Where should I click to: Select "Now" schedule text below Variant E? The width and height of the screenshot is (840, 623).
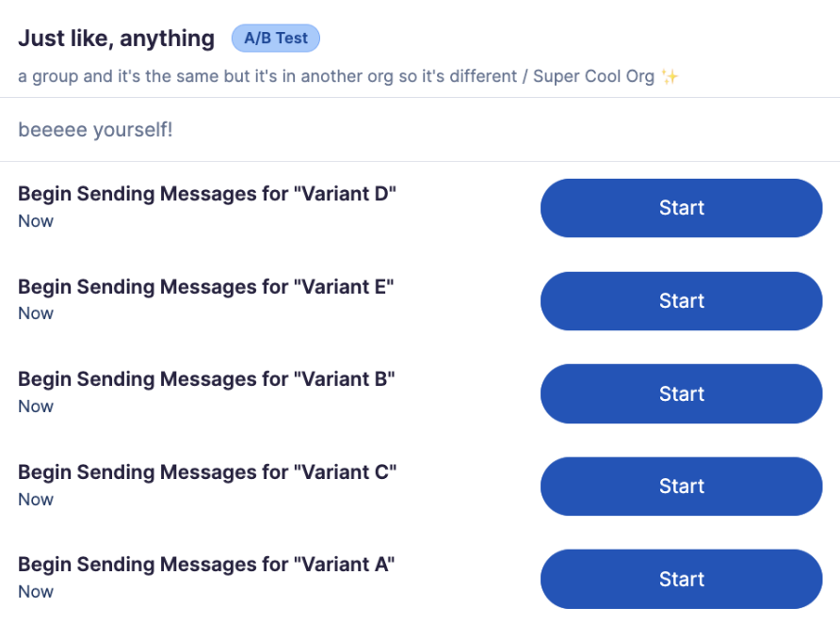click(36, 313)
